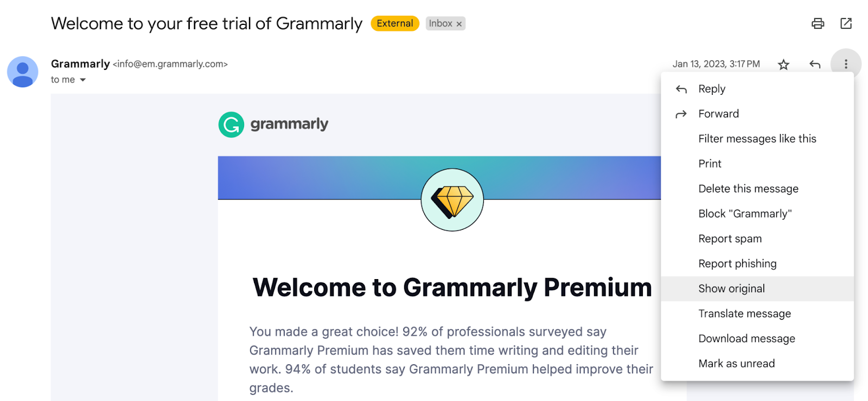Click the sender's profile avatar

(22, 72)
